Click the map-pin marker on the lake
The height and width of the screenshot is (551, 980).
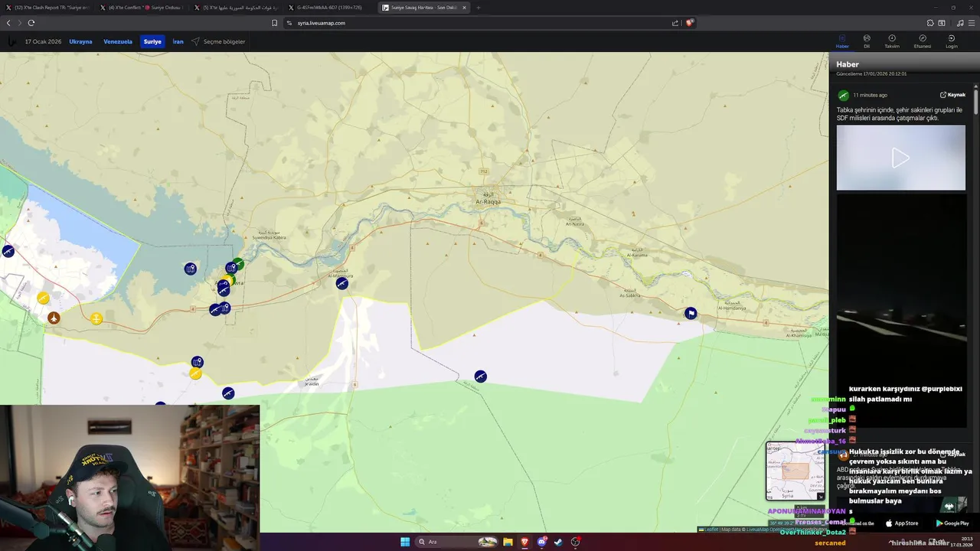click(x=190, y=269)
